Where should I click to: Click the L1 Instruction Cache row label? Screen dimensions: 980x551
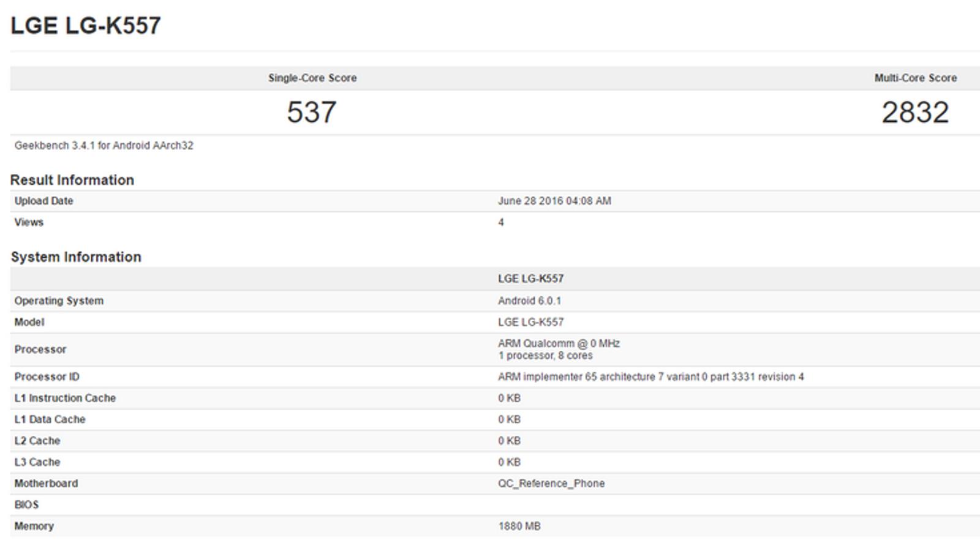point(65,399)
